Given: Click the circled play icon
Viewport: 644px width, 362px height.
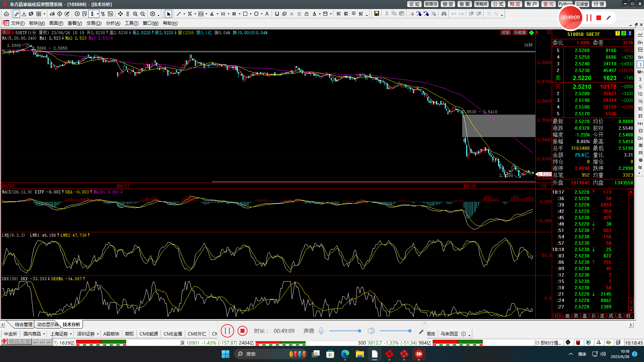Looking at the screenshot, I should tap(77, 14).
